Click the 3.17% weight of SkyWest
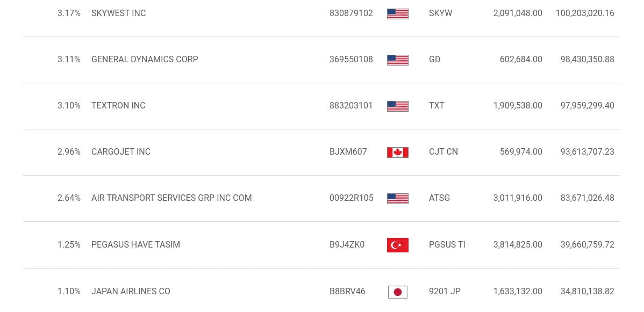Screen dimensions: 644x312 coord(69,13)
